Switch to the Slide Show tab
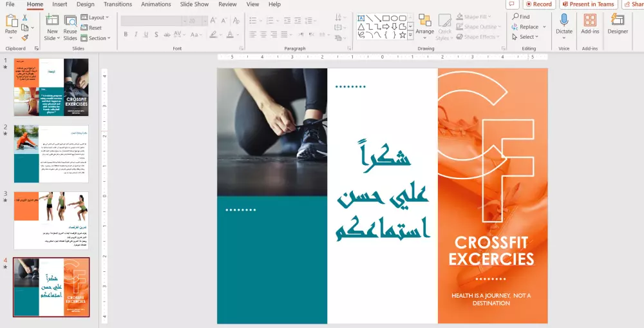 (x=194, y=4)
